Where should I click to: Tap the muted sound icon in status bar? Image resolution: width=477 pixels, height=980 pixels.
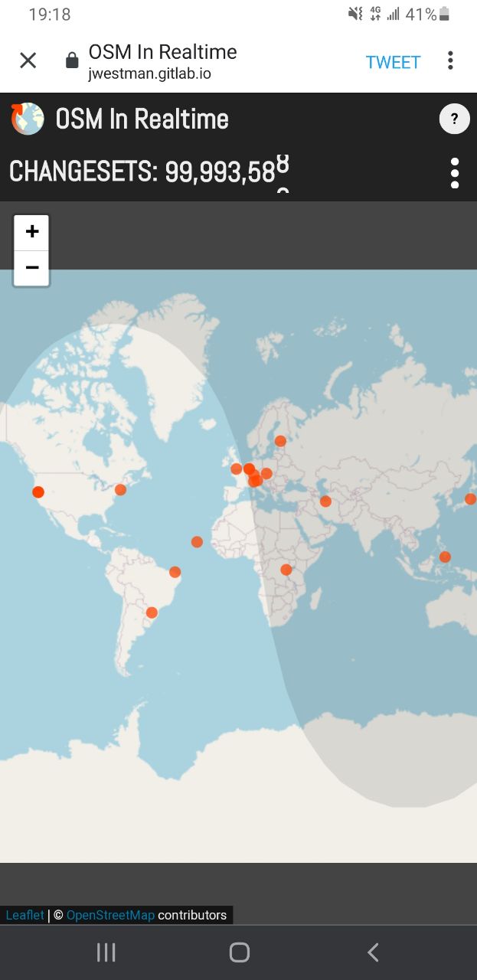pyautogui.click(x=355, y=14)
